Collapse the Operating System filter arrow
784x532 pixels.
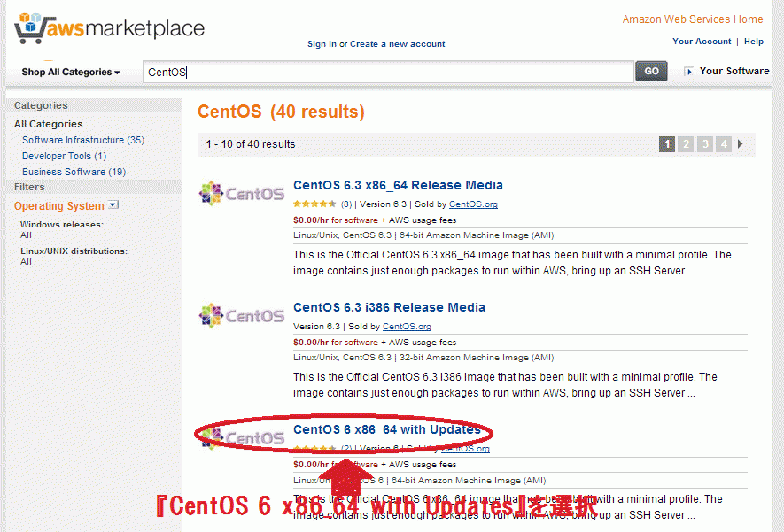click(113, 204)
